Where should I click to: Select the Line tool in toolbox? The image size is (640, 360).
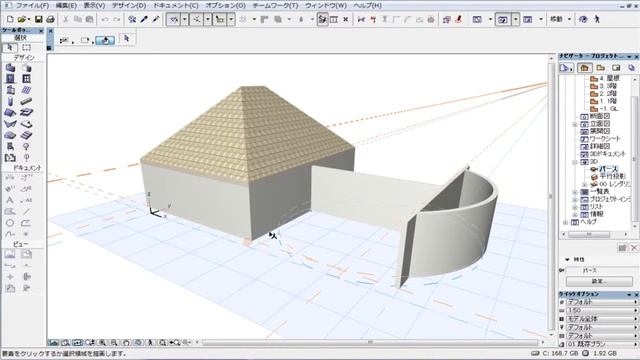(x=27, y=211)
